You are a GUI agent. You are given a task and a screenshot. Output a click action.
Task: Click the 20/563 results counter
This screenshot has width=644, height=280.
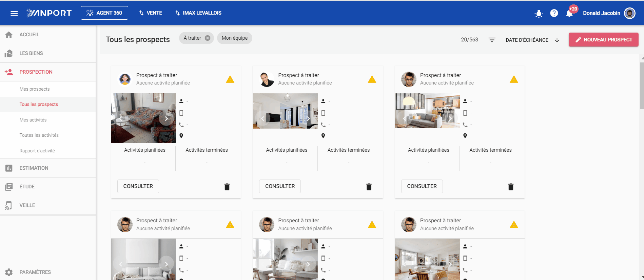coord(469,40)
